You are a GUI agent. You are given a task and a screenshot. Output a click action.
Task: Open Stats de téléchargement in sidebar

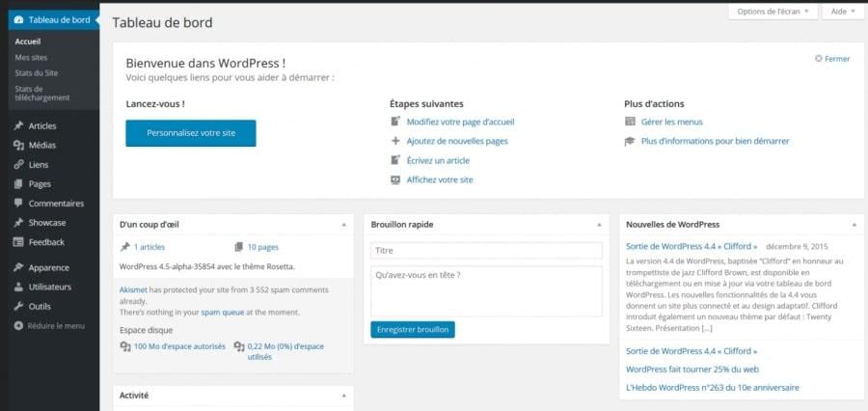point(42,93)
